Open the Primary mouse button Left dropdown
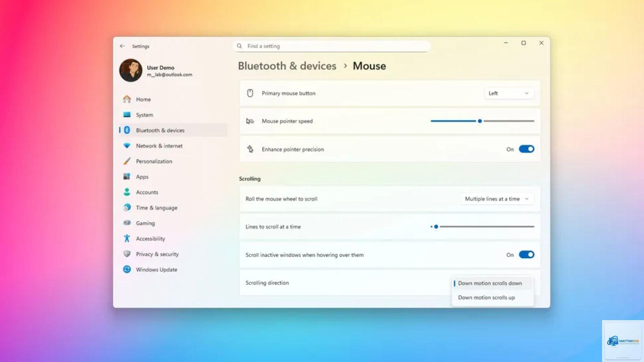This screenshot has width=644, height=362. click(509, 93)
